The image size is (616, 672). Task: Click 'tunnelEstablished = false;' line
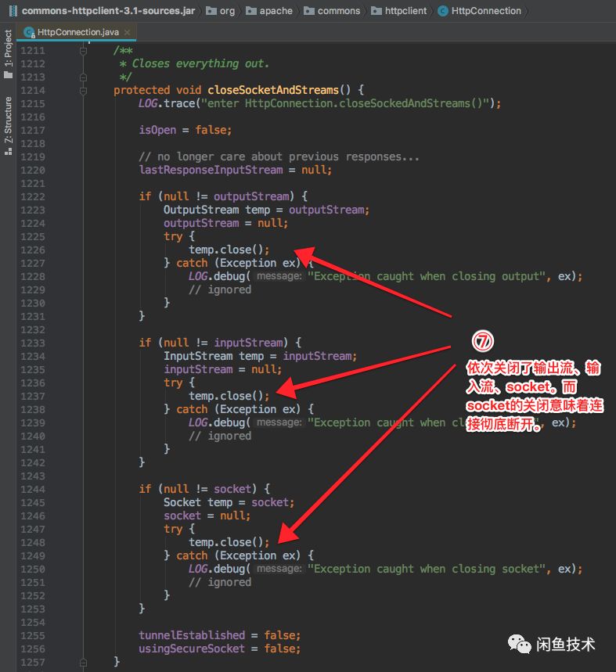(x=219, y=635)
